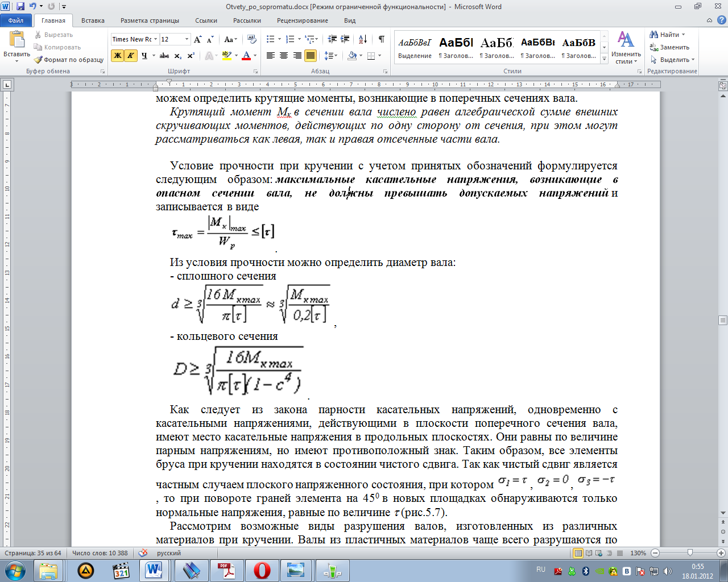Open Change Case Aa dropdown

230,39
